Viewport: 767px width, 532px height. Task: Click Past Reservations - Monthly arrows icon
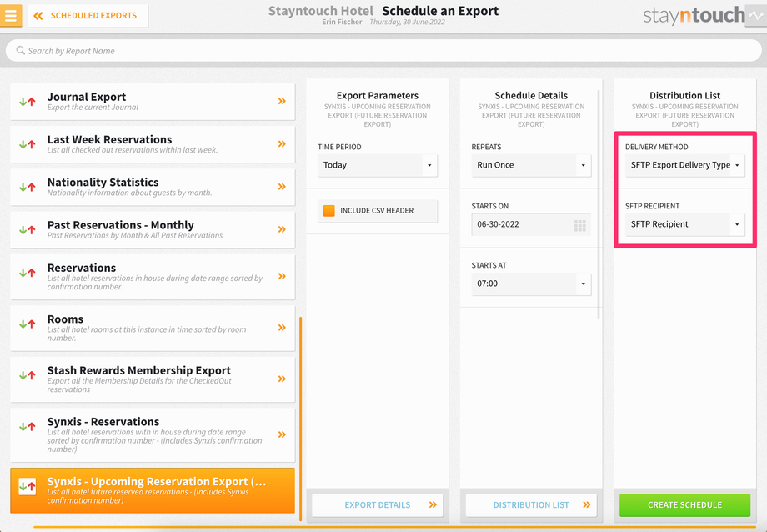coord(28,229)
